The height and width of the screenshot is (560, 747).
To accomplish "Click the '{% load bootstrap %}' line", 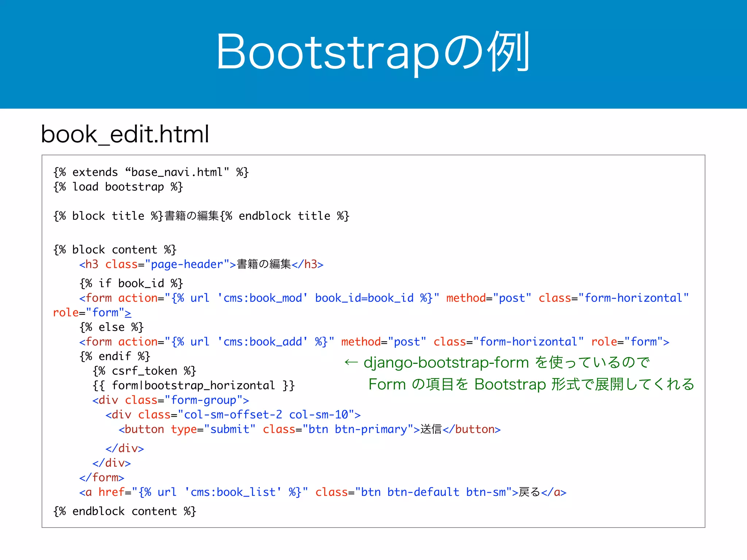I will [118, 187].
